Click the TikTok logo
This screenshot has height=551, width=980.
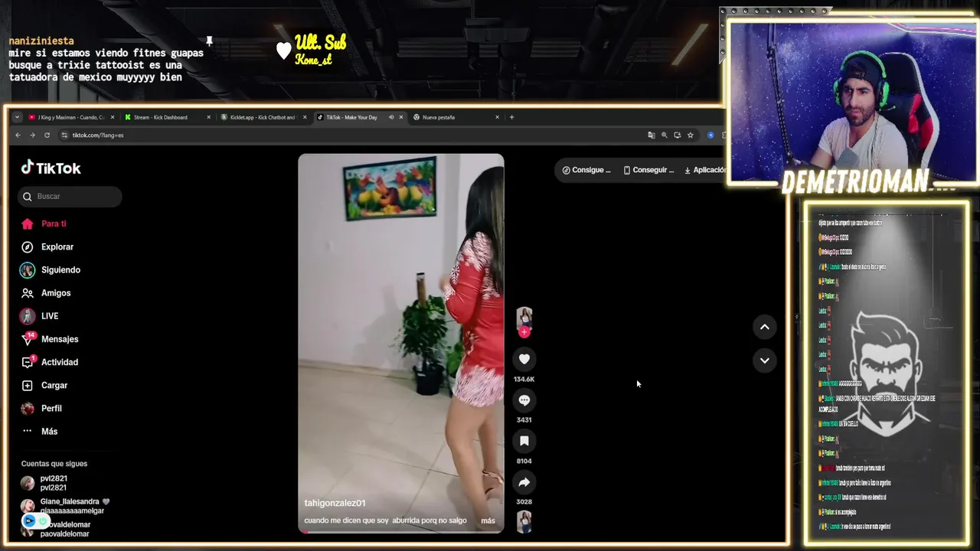[51, 168]
